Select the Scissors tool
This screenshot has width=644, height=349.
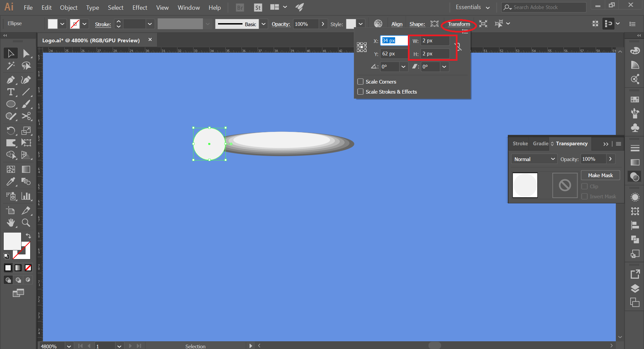point(26,116)
